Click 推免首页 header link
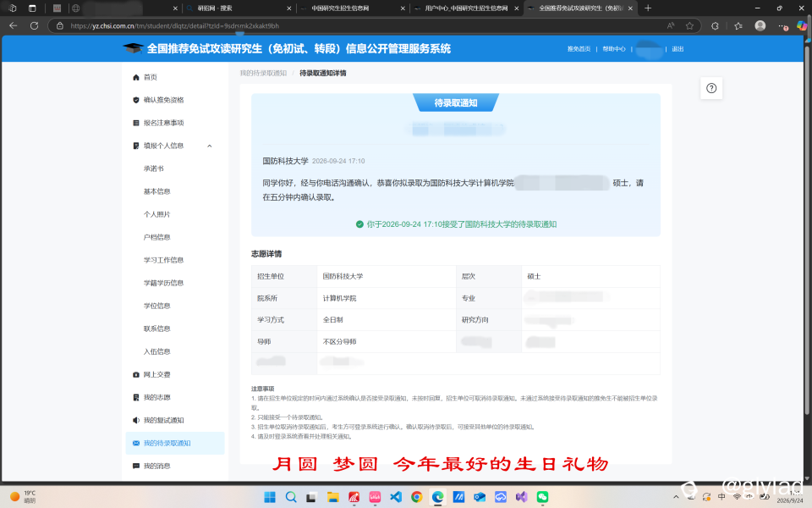 coord(579,49)
